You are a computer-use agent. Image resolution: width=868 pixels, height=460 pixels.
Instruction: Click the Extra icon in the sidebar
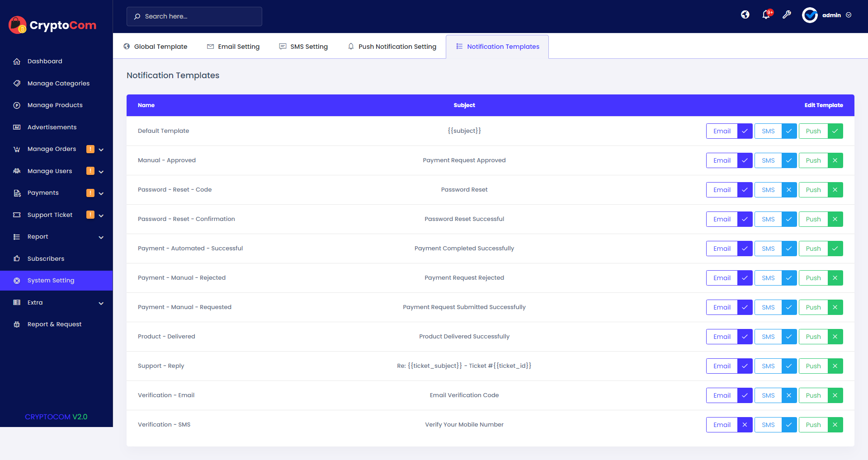pos(17,302)
